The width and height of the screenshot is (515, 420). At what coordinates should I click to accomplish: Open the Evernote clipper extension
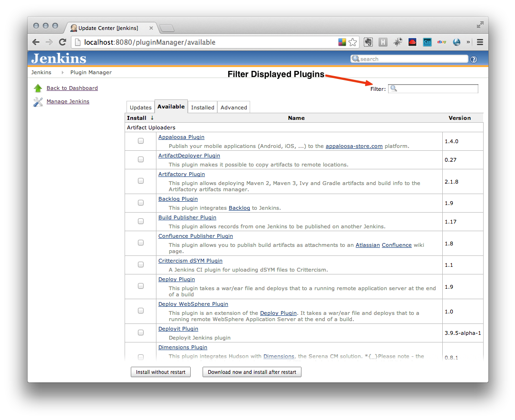click(368, 42)
